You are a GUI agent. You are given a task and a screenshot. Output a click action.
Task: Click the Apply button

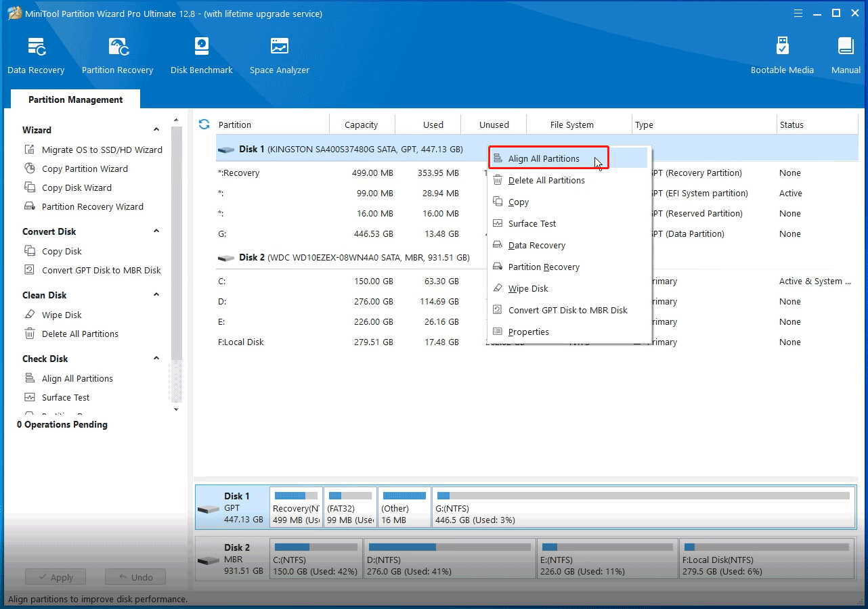56,577
